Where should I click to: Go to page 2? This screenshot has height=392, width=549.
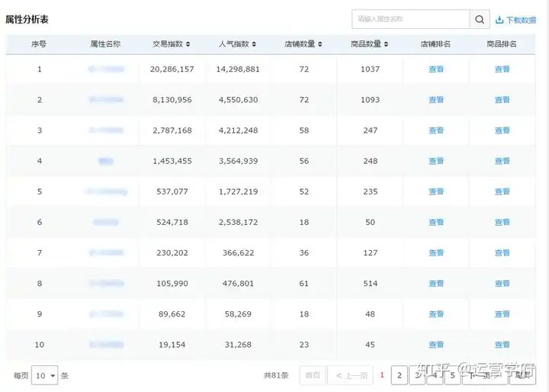point(399,375)
